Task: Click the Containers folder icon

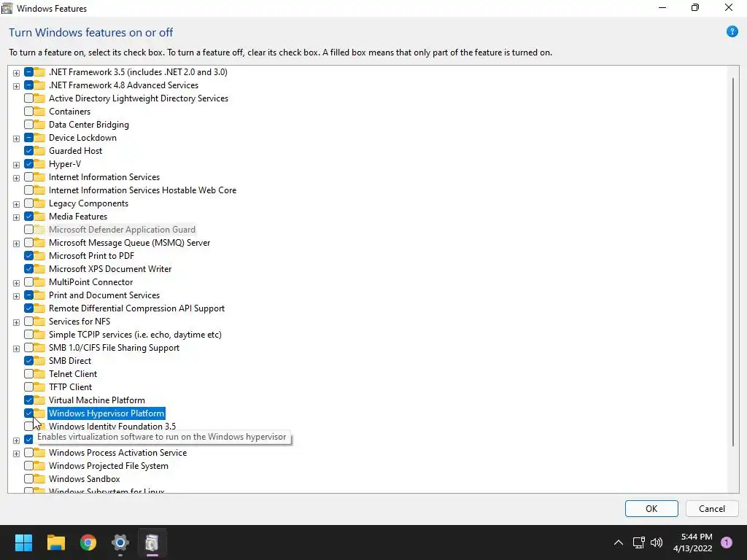Action: (39, 112)
